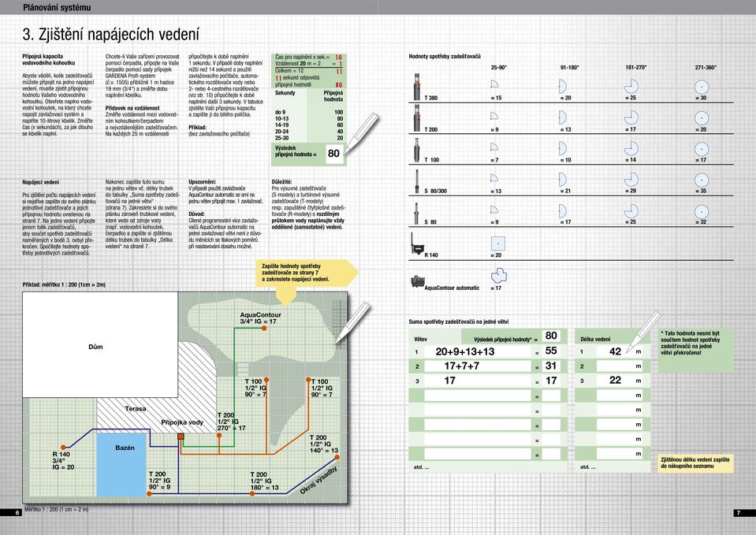756x535 pixels.
Task: Click the '271-360°' column header
Action: [x=706, y=68]
